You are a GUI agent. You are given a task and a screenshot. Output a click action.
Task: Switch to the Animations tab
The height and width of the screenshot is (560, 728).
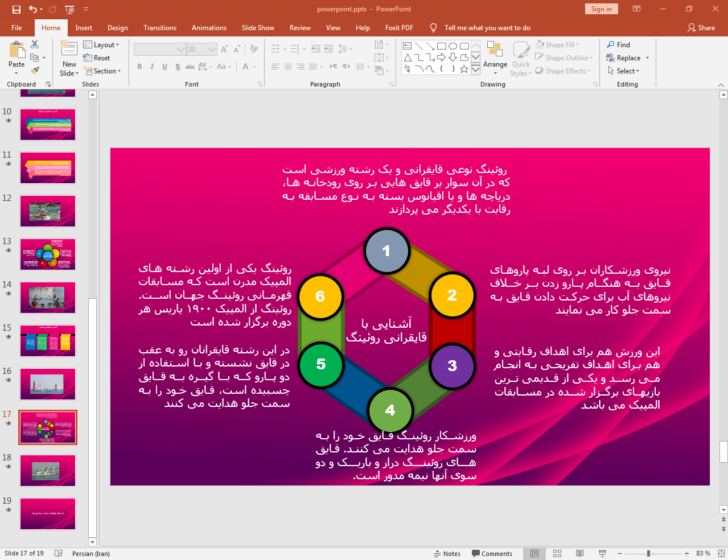(x=209, y=28)
